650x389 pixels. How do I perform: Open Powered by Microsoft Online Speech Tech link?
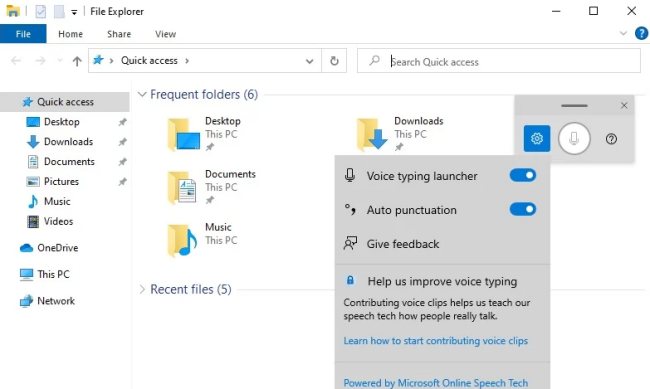pos(436,382)
